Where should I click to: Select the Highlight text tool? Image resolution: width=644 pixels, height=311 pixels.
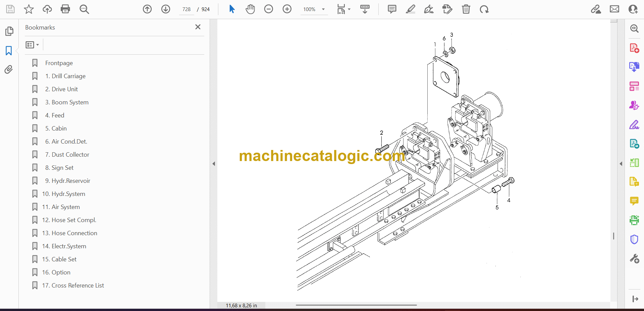[x=410, y=9]
